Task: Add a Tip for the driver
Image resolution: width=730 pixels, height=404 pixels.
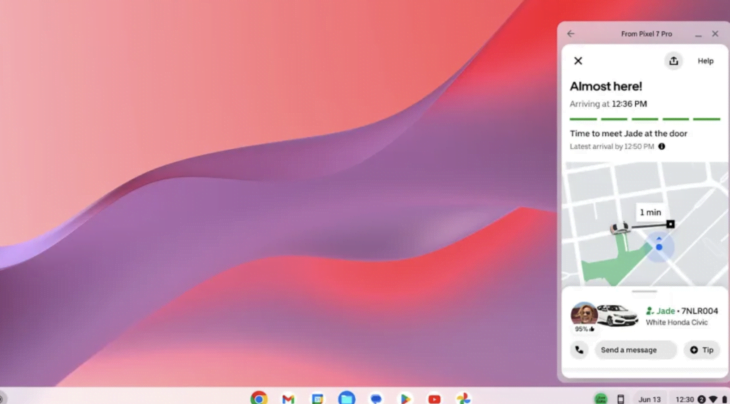Action: pyautogui.click(x=702, y=350)
